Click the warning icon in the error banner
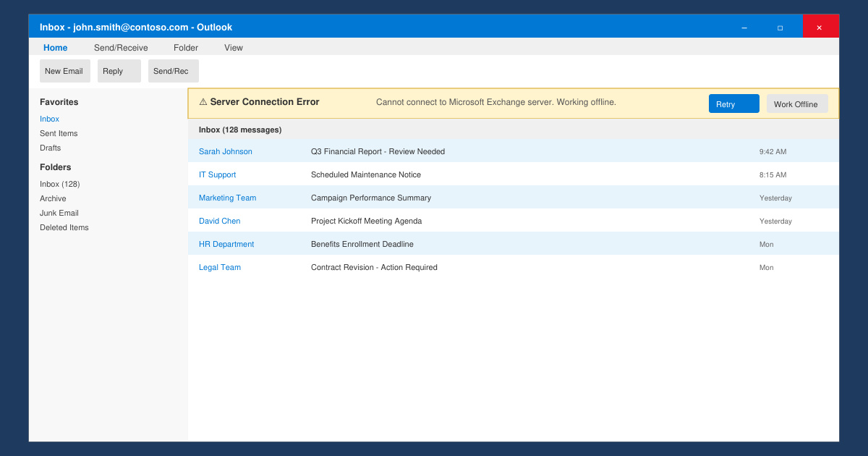Image resolution: width=868 pixels, height=456 pixels. (x=203, y=102)
